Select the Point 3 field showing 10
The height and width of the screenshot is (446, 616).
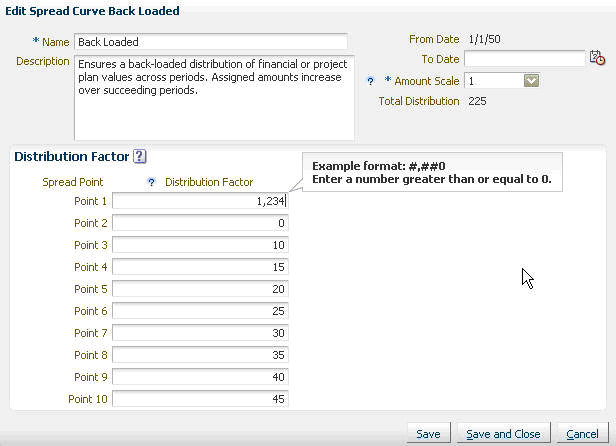tap(200, 245)
